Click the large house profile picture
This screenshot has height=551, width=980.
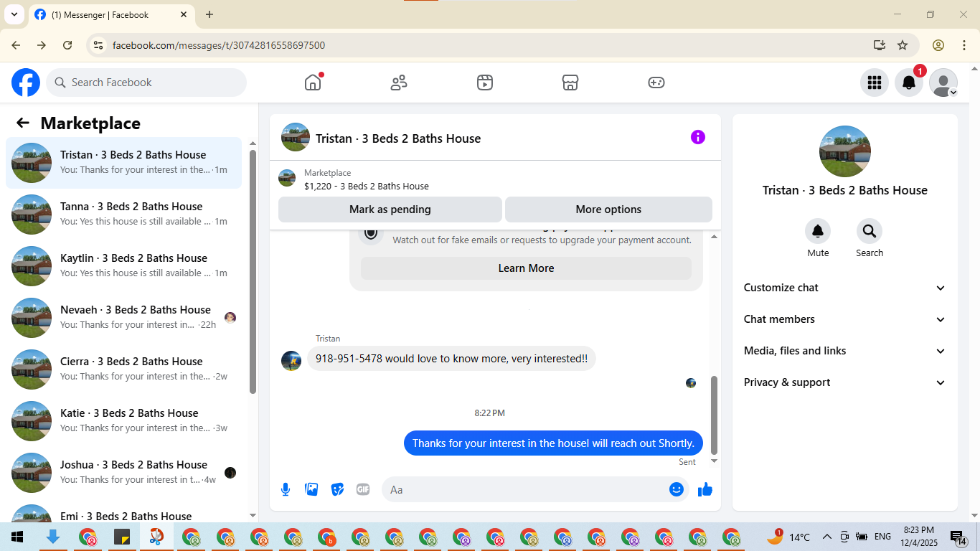coord(845,151)
